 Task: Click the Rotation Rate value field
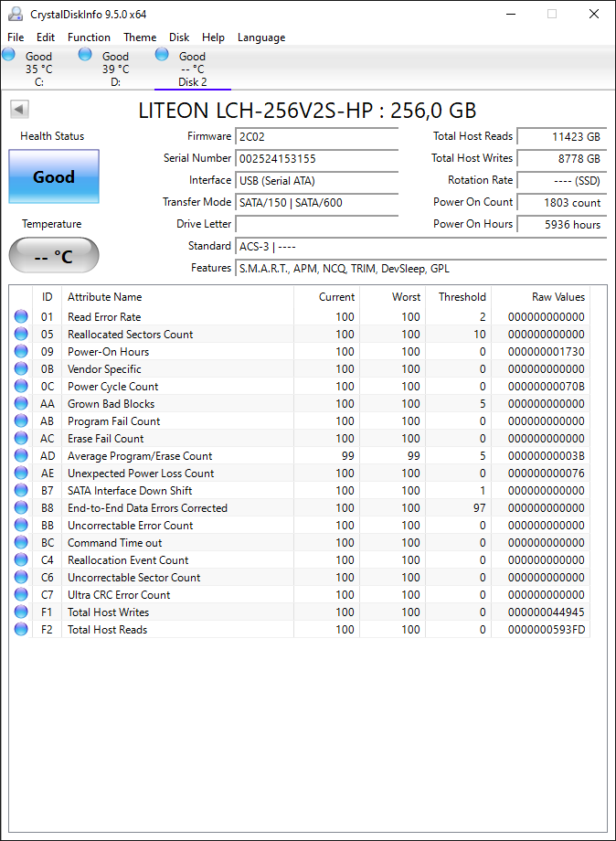click(562, 181)
